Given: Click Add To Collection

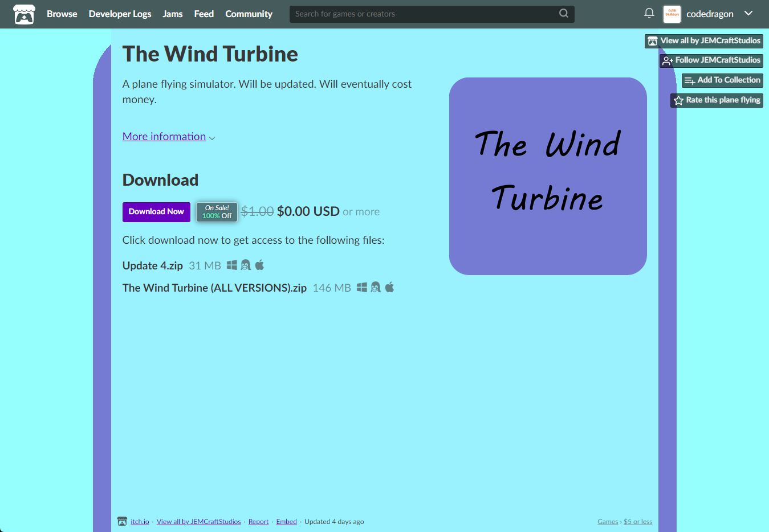Looking at the screenshot, I should pos(722,80).
